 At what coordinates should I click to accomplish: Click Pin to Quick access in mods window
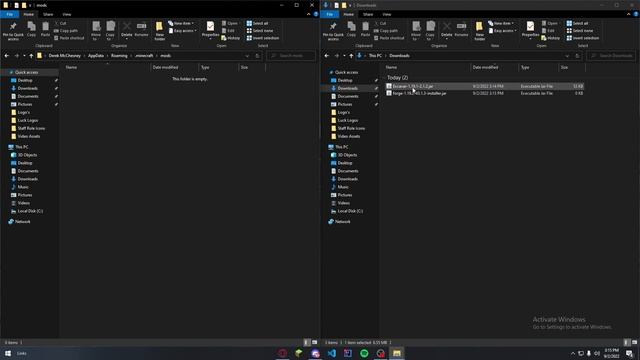(x=13, y=31)
